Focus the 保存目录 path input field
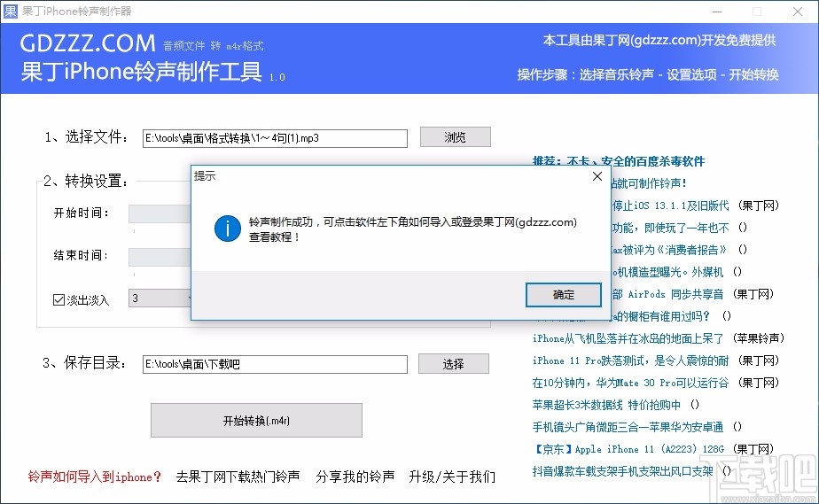 tap(275, 364)
